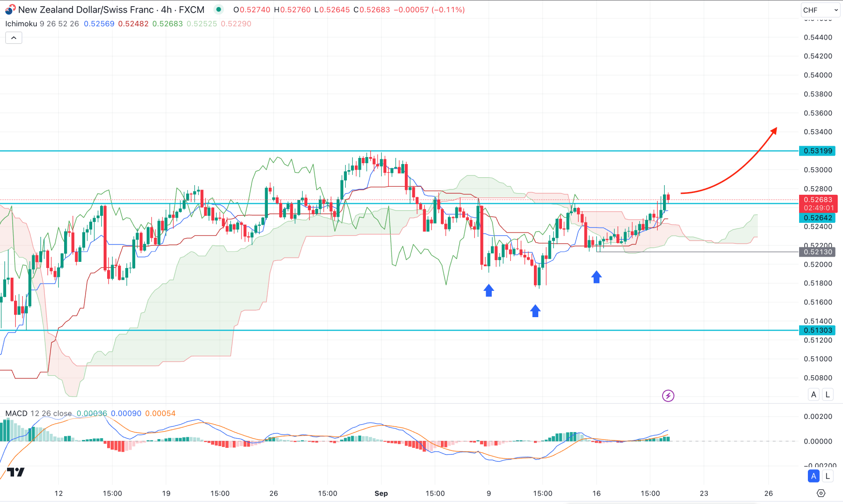Screen dimensions: 843x504
Task: Click the MACD value 0.00090
Action: pyautogui.click(x=126, y=413)
